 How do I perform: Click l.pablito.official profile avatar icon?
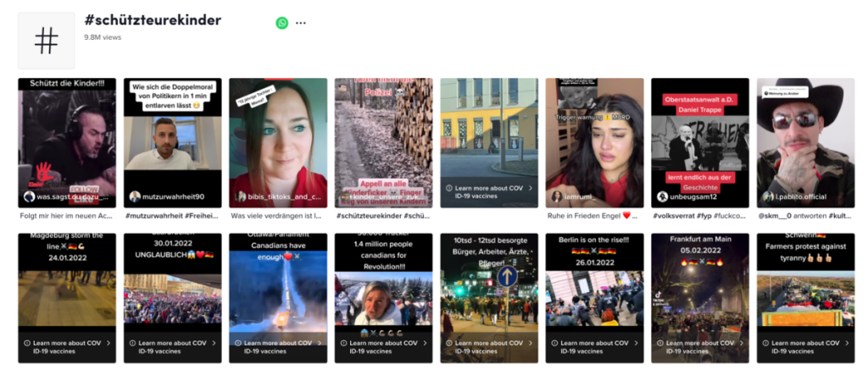[x=768, y=196]
